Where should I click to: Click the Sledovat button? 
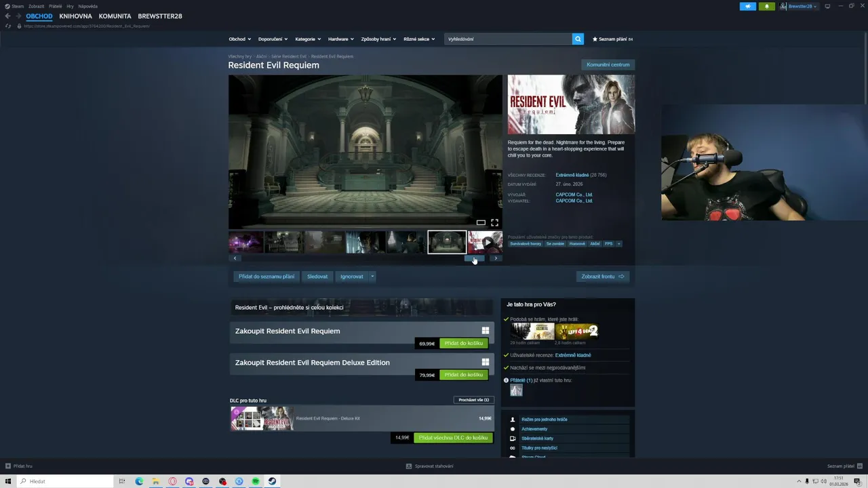(317, 277)
